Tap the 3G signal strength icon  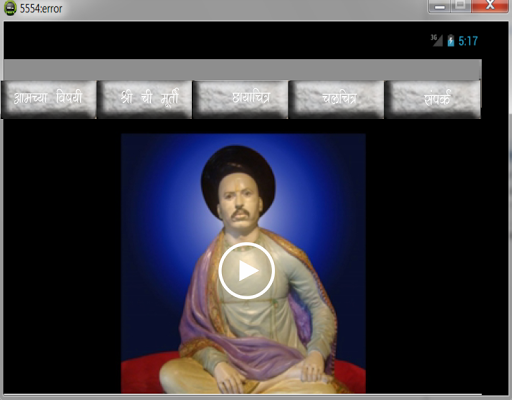tap(436, 40)
